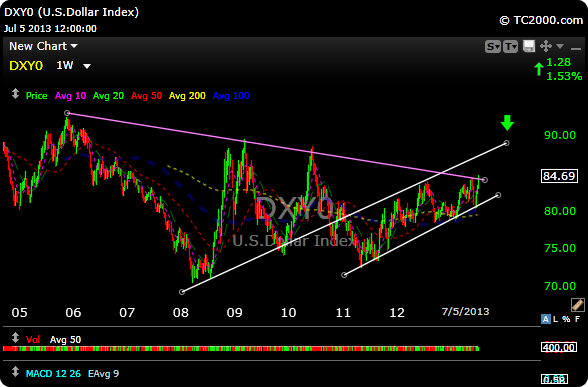Select lower white trendline end handle
This screenshot has height=387, width=588.
tap(498, 195)
